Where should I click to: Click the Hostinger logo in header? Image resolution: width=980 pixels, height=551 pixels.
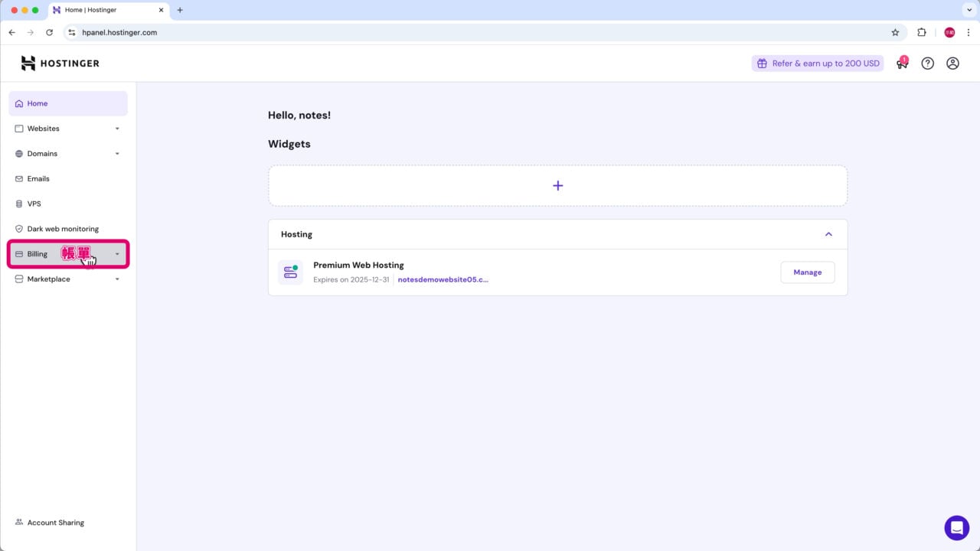click(x=60, y=64)
